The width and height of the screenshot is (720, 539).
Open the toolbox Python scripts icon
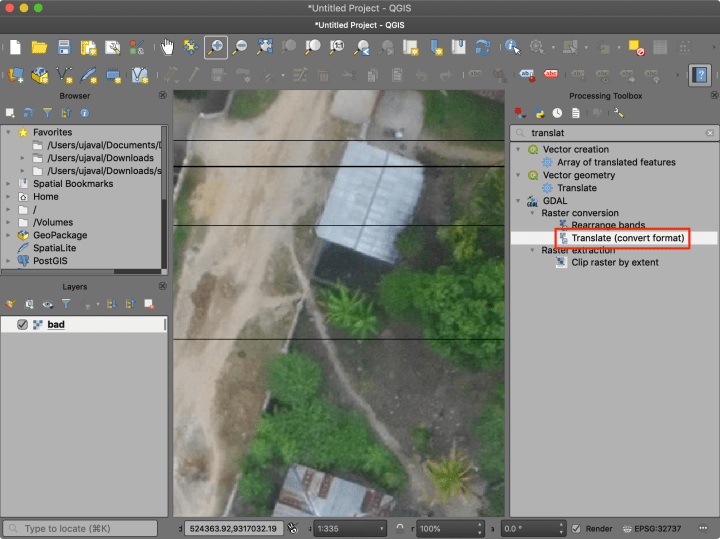[x=539, y=113]
